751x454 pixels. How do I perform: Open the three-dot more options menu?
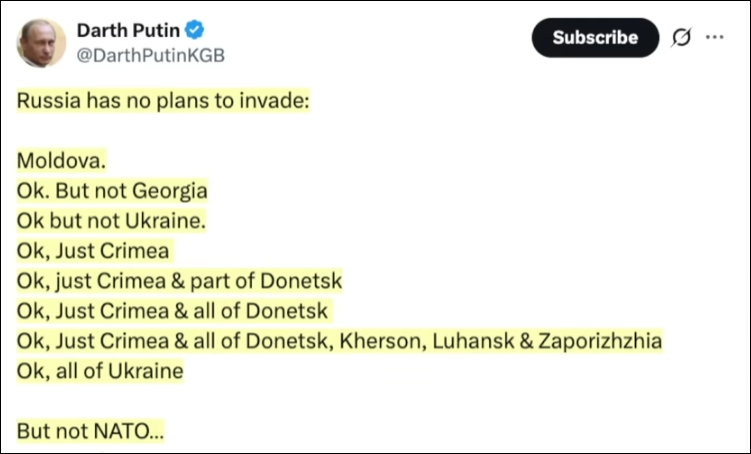point(714,38)
